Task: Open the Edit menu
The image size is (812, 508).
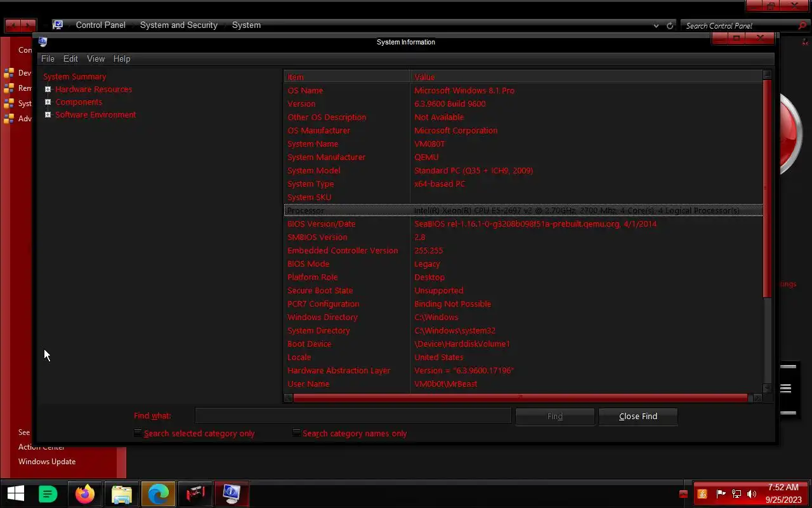Action: click(x=70, y=58)
